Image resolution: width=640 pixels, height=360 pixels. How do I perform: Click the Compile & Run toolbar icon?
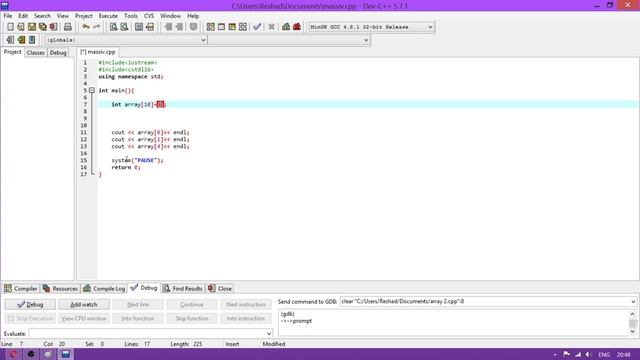(232, 27)
